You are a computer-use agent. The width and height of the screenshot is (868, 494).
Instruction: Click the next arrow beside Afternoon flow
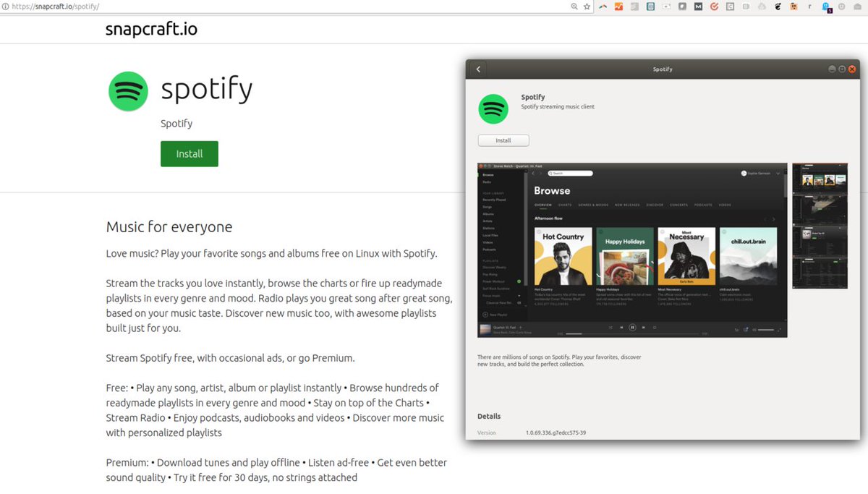(774, 219)
